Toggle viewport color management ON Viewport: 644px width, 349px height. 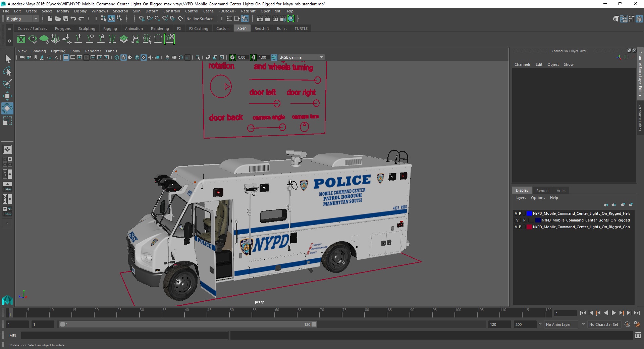(x=274, y=57)
